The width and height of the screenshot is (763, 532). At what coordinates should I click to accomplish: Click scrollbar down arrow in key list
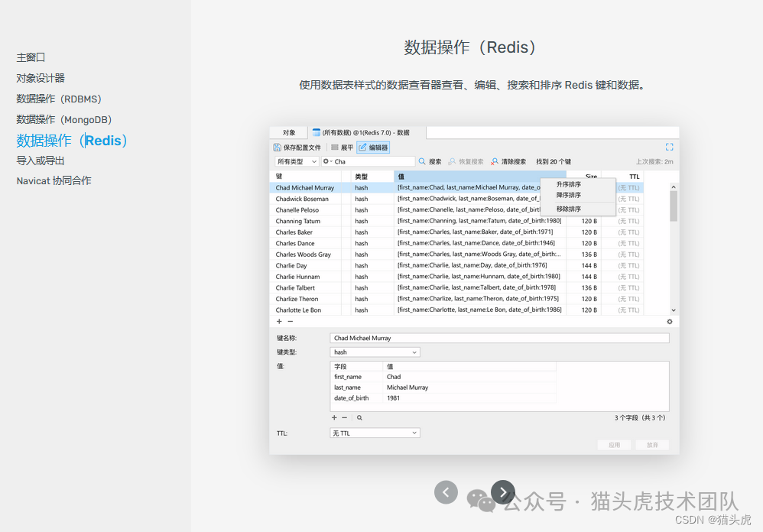coord(674,310)
